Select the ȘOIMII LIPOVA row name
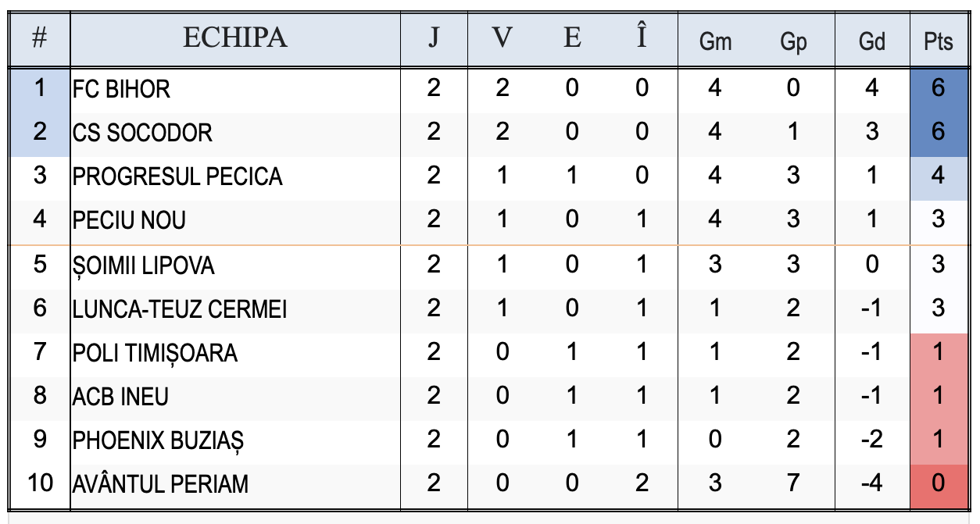The height and width of the screenshot is (524, 980). pos(143,266)
